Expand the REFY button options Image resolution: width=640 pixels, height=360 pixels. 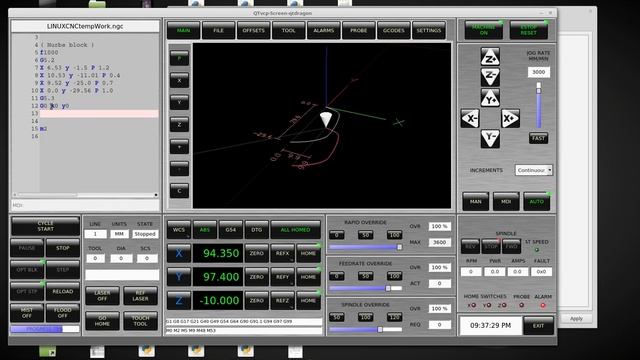point(282,277)
